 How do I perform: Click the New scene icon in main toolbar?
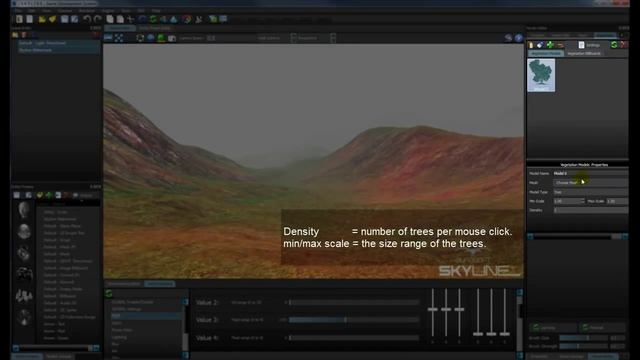(x=19, y=19)
